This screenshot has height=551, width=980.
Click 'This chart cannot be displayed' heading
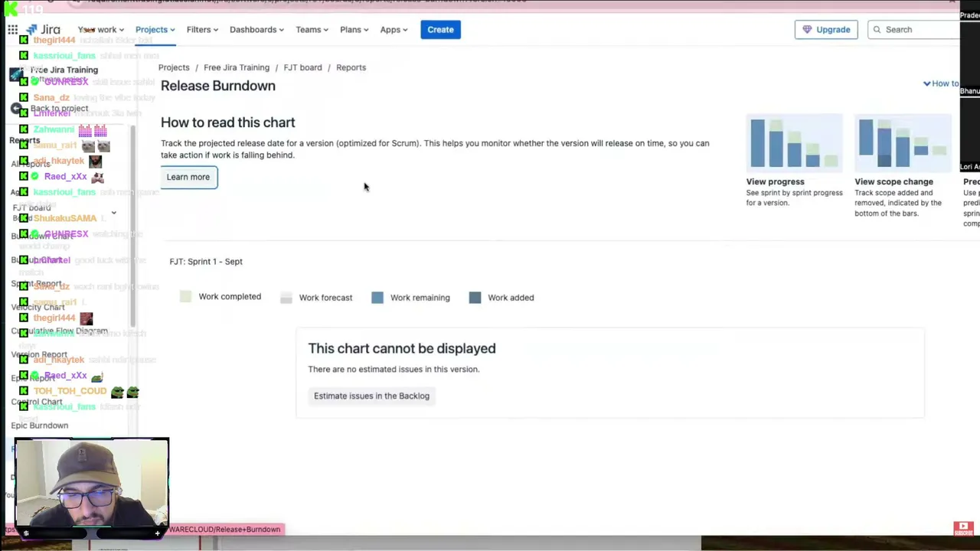[402, 349]
